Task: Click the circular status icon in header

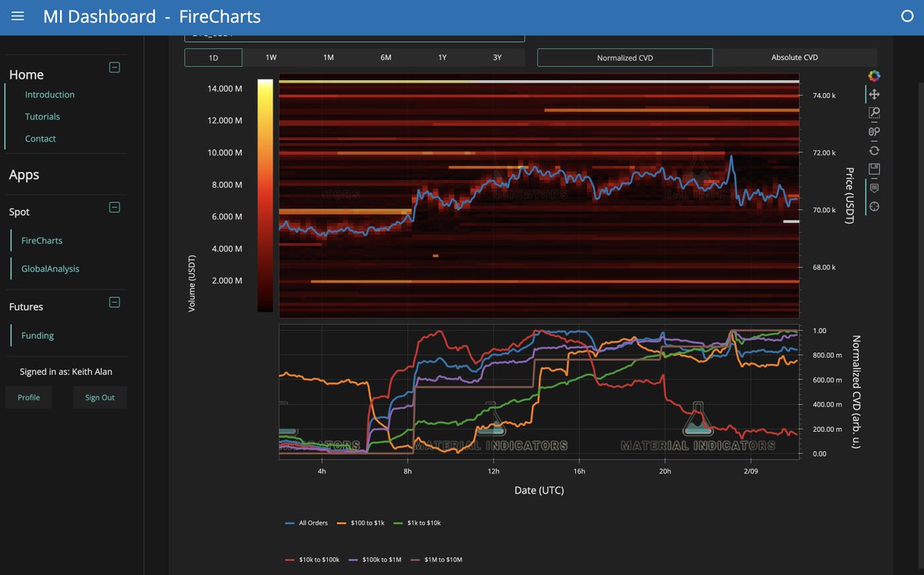Action: tap(907, 16)
